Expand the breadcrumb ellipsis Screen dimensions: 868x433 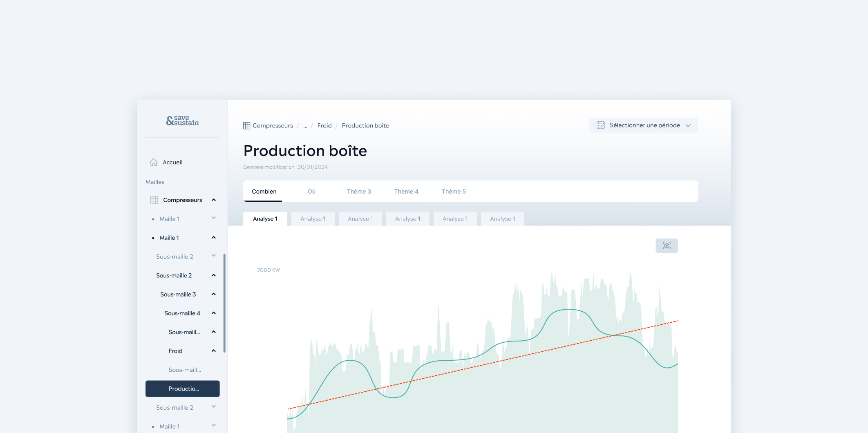click(x=305, y=126)
